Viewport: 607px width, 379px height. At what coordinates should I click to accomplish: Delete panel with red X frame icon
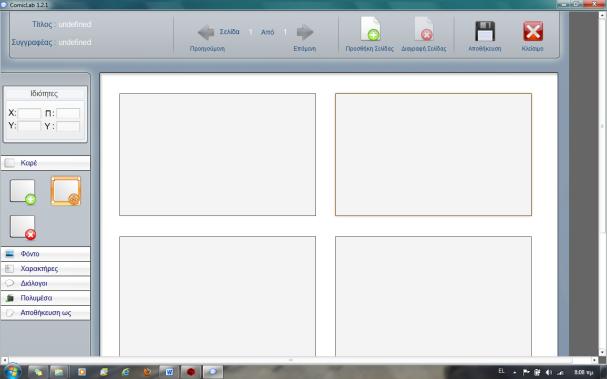[x=23, y=228]
